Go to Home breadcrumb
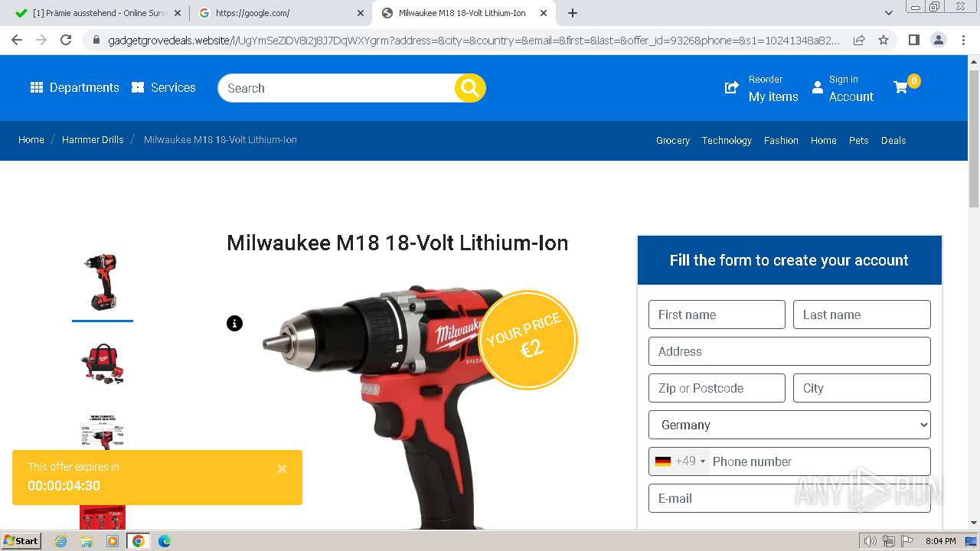Screen dimensions: 980x551 pos(31,140)
